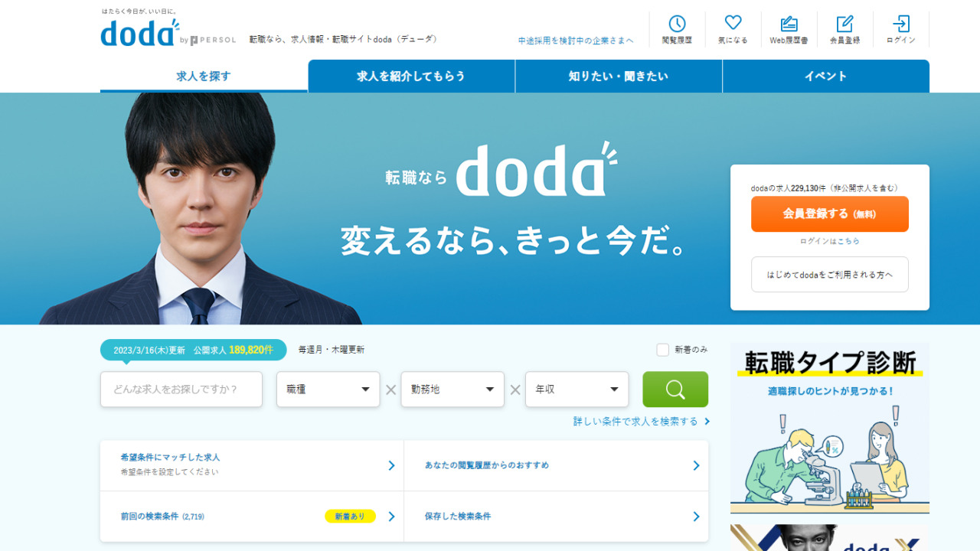The height and width of the screenshot is (551, 980).
Task: Expand the 希望条件にマッチした求人 row chevron
Action: pos(391,465)
